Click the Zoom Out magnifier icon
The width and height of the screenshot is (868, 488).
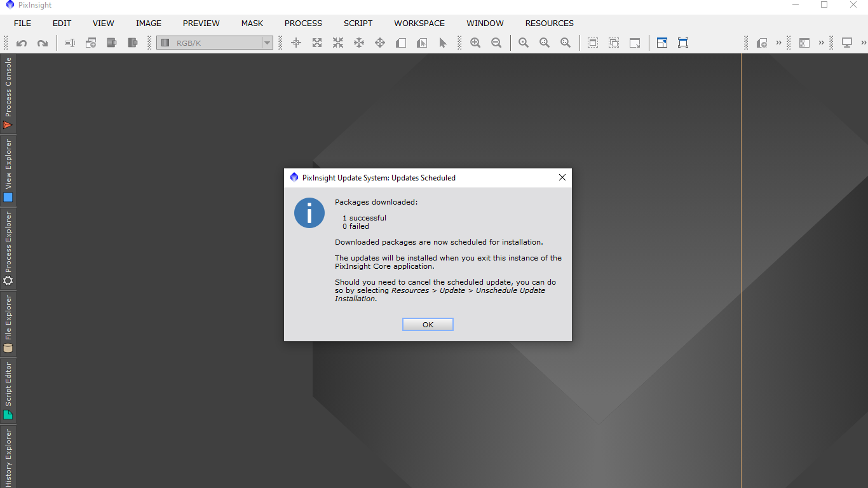pyautogui.click(x=496, y=43)
